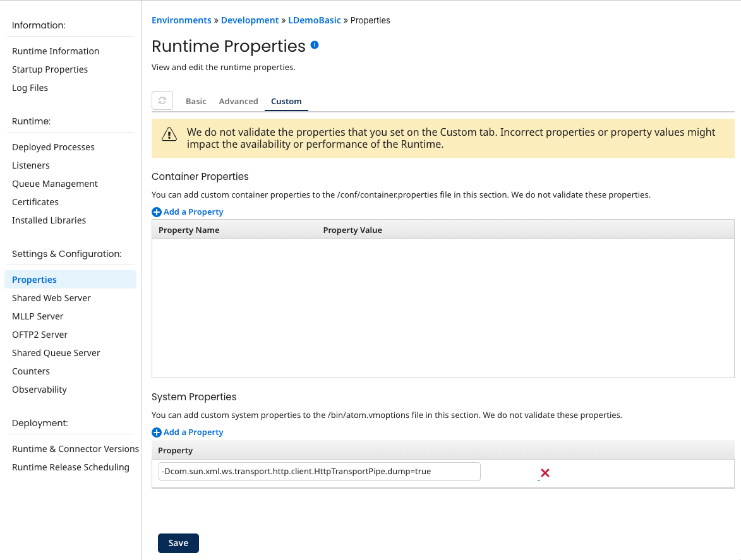
Task: Open the Development breadcrumb link
Action: pos(250,20)
